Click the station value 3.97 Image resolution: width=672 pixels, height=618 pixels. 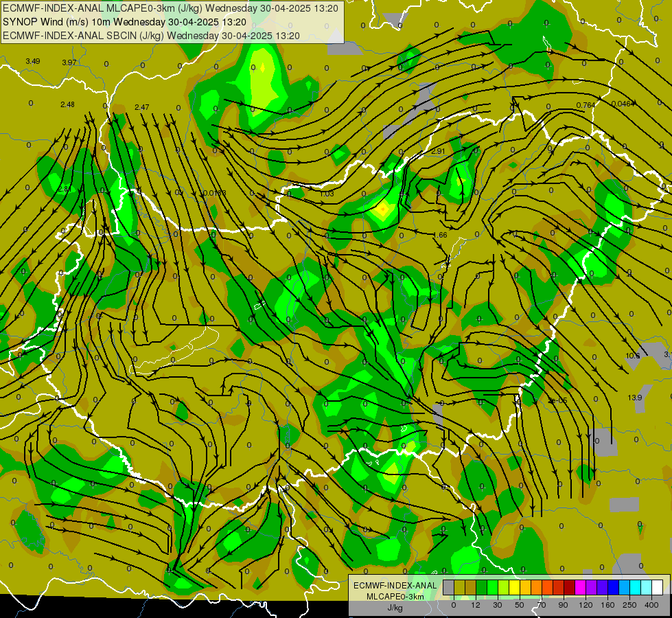69,62
